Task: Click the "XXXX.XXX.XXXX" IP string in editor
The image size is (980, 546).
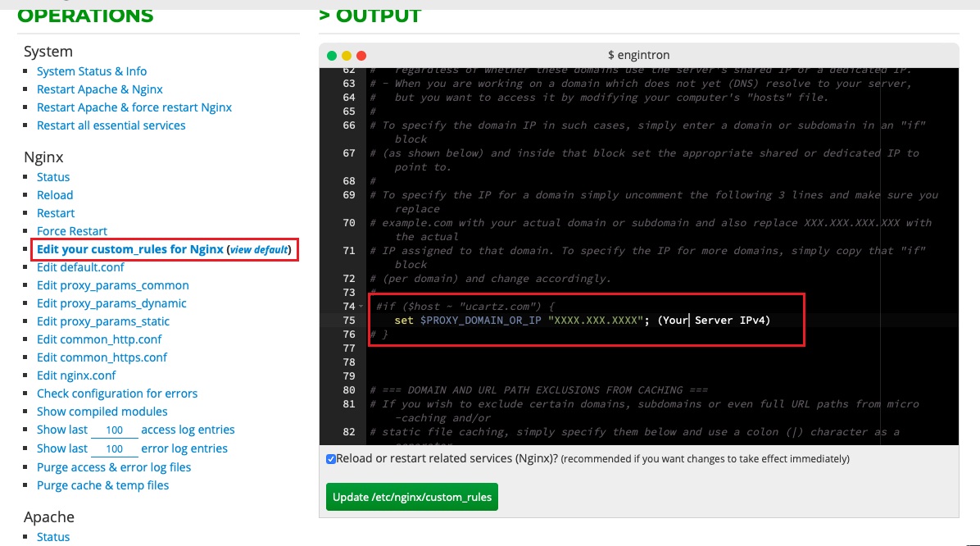Action: 596,321
